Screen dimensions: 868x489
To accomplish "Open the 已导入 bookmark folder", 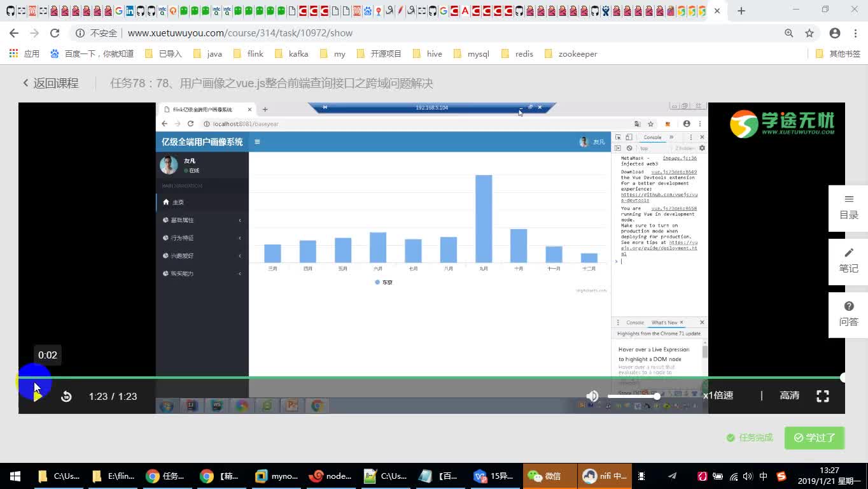I will pos(163,53).
